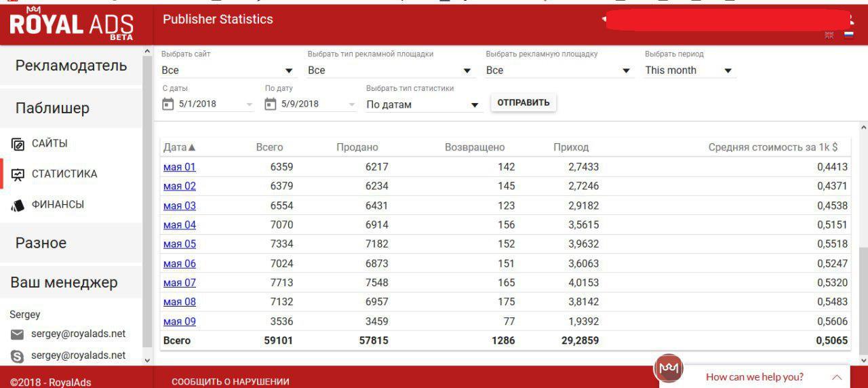
Task: Click the total income value 29,2859
Action: [580, 341]
